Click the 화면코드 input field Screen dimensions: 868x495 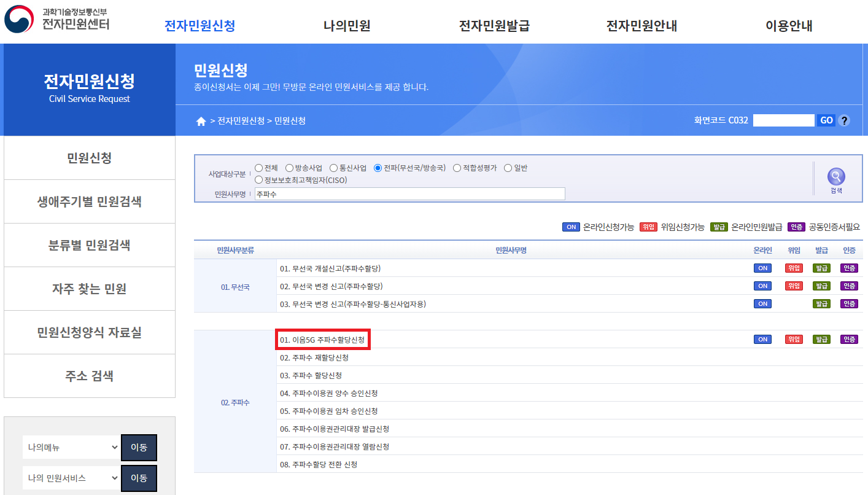click(x=784, y=120)
